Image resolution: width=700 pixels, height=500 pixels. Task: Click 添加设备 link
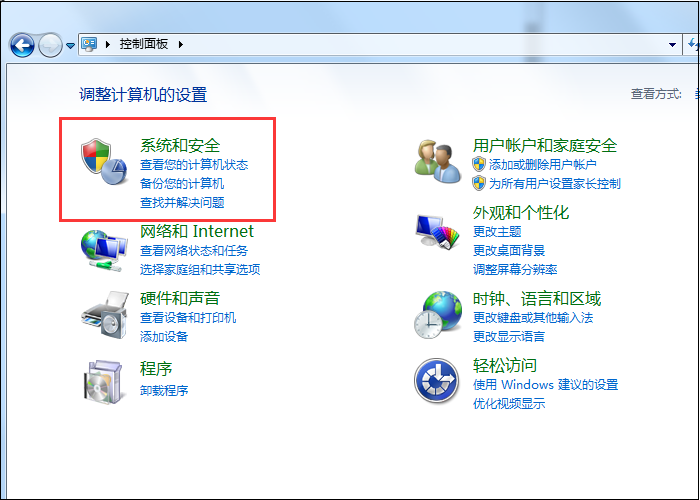(164, 337)
